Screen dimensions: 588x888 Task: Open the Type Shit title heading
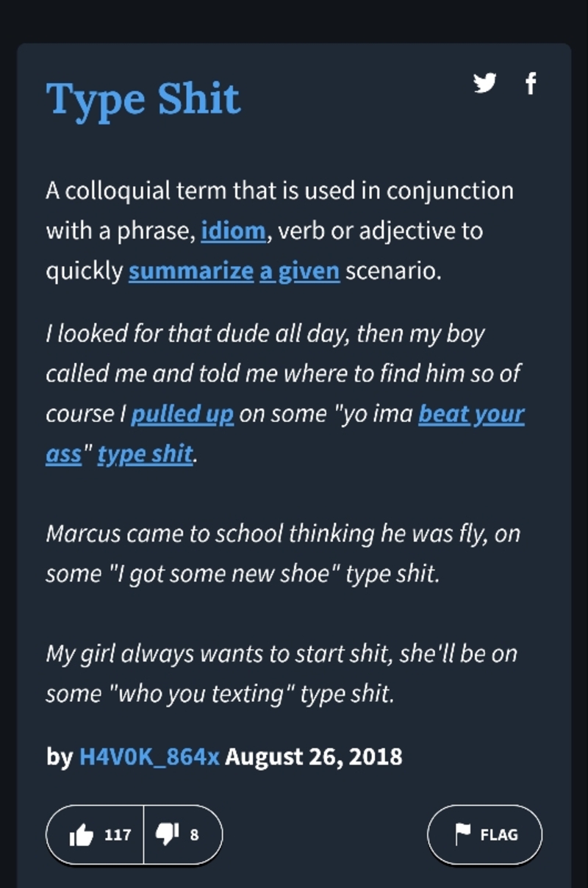coord(143,99)
